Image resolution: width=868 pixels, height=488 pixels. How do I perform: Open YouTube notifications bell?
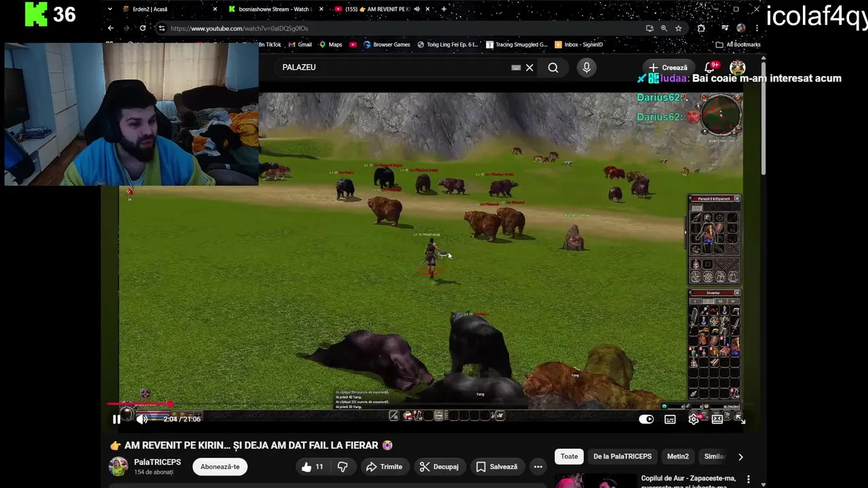coord(710,67)
